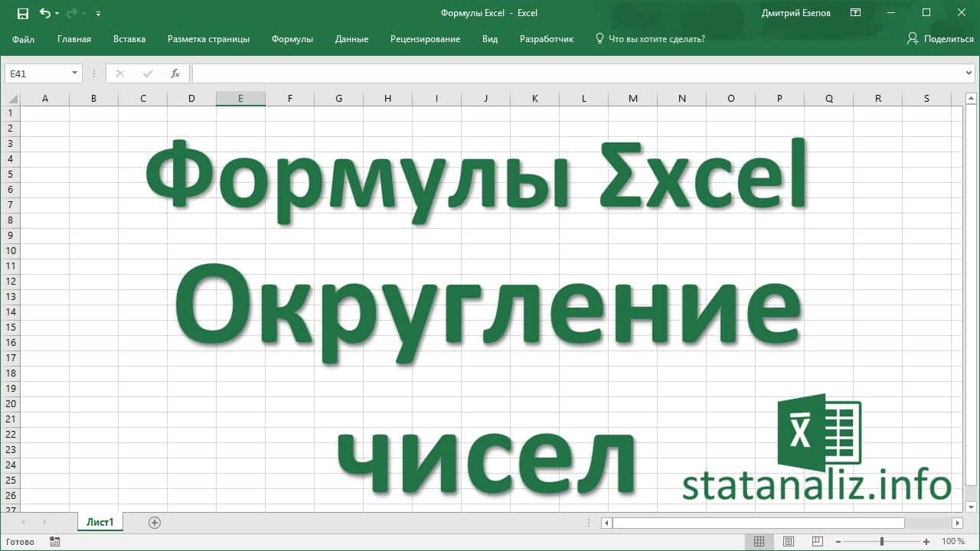The image size is (980, 551).
Task: Click the macro recording icon in status bar
Action: coord(54,542)
